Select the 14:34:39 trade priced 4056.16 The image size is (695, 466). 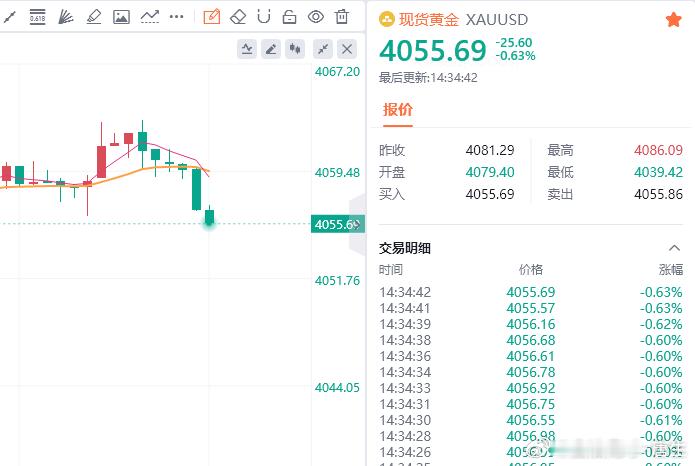(x=531, y=324)
